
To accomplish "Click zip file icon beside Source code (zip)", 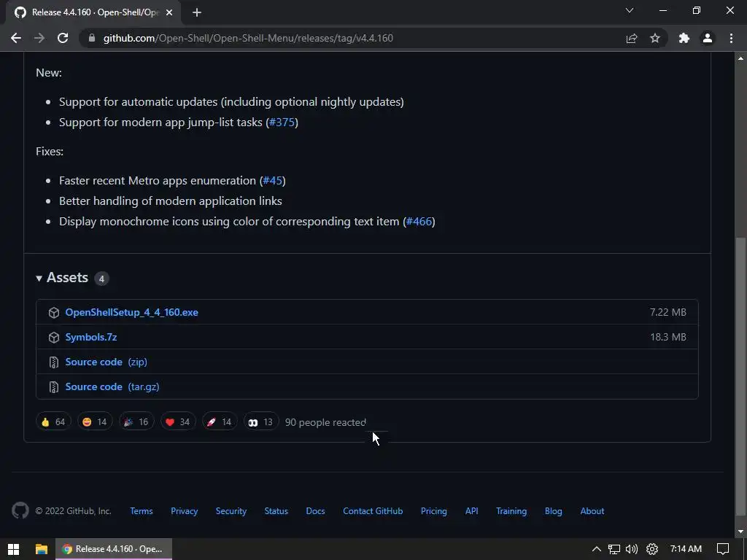I will click(54, 362).
